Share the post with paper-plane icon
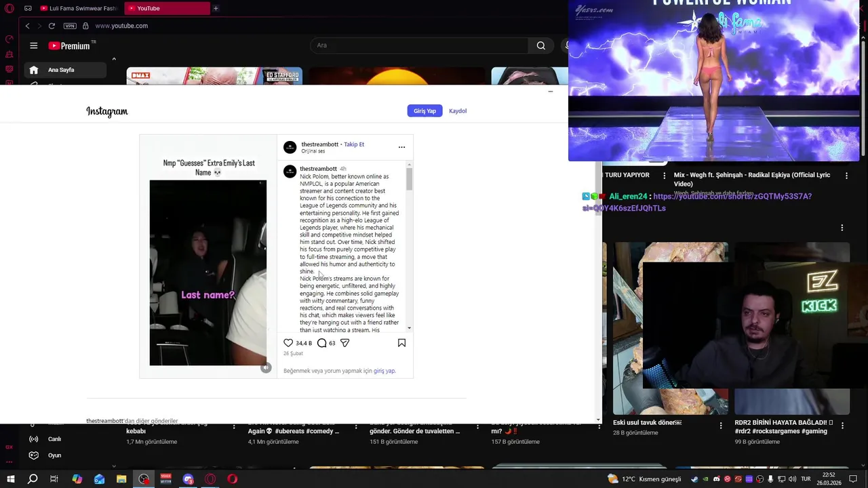The width and height of the screenshot is (868, 488). 344,343
